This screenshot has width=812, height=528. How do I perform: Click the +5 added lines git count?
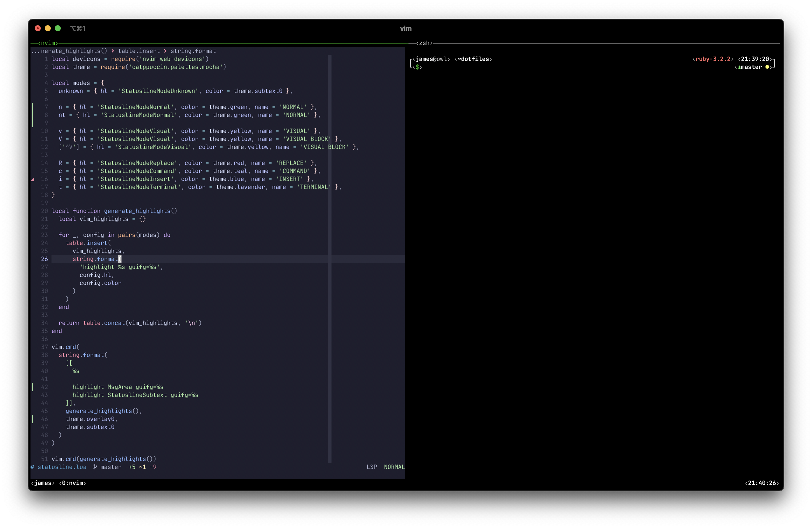pyautogui.click(x=132, y=467)
